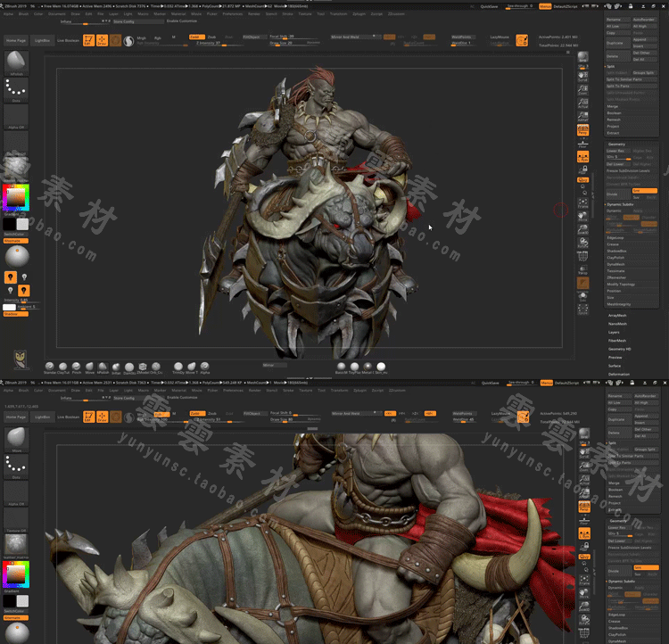Choose BasicM material sphere in top window
Screen dimensions: 669x644
coord(341,367)
